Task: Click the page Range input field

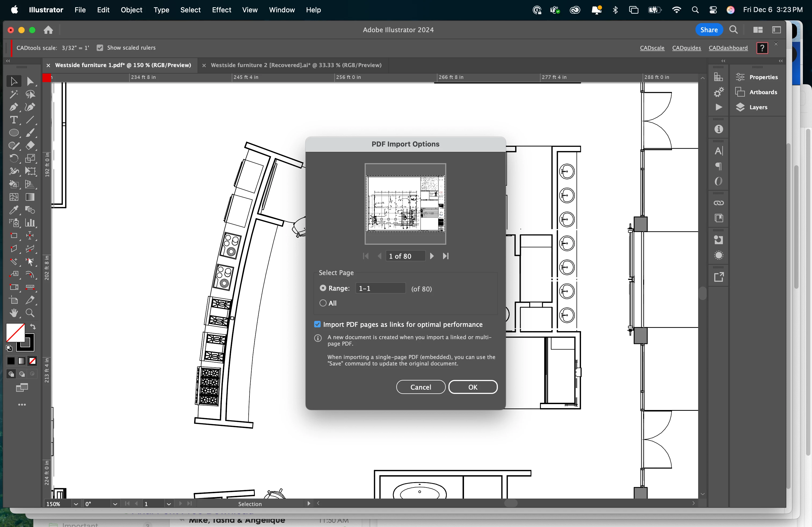Action: 380,288
